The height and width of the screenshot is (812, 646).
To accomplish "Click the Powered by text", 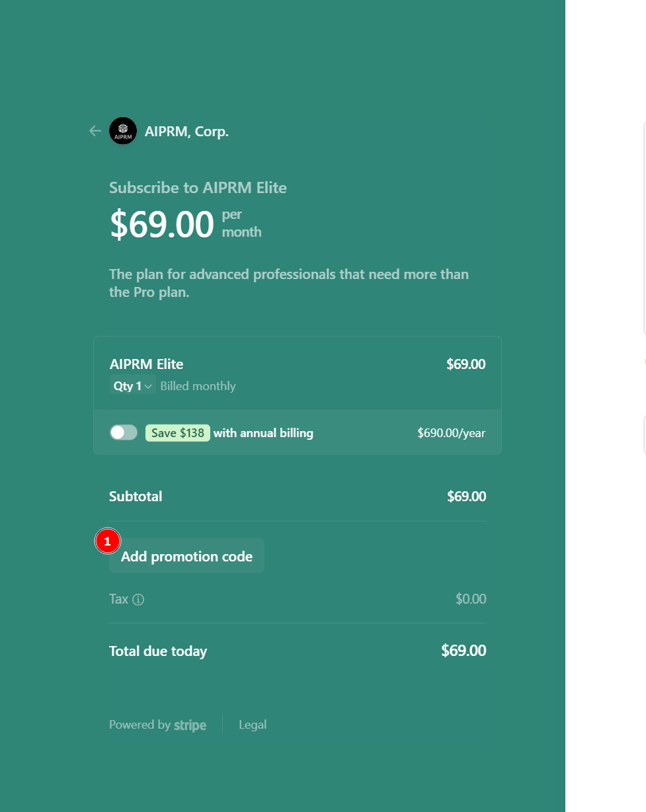I will click(140, 725).
